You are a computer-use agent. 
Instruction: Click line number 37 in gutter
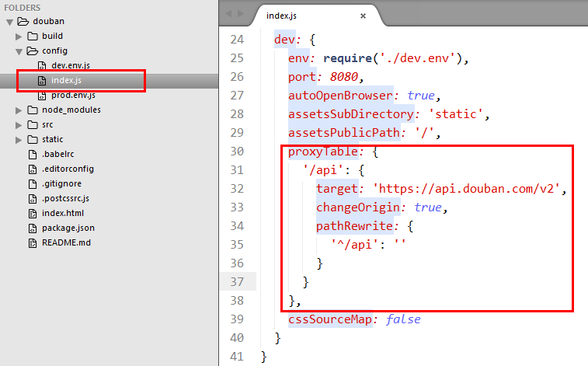click(237, 282)
